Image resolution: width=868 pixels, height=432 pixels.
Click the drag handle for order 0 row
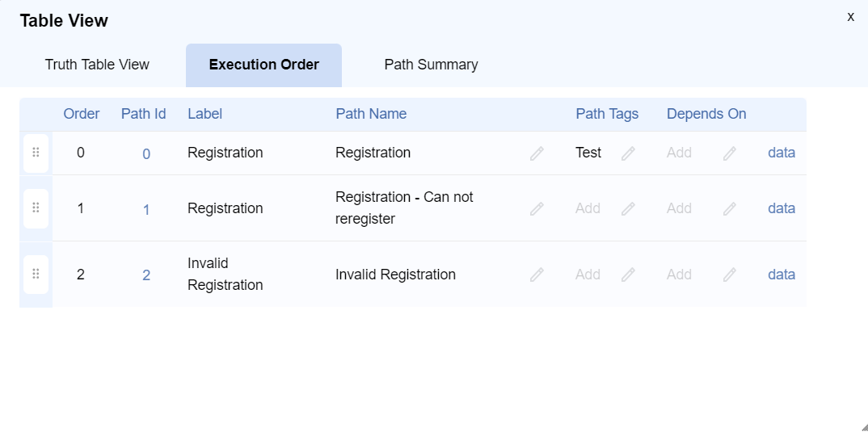[36, 153]
